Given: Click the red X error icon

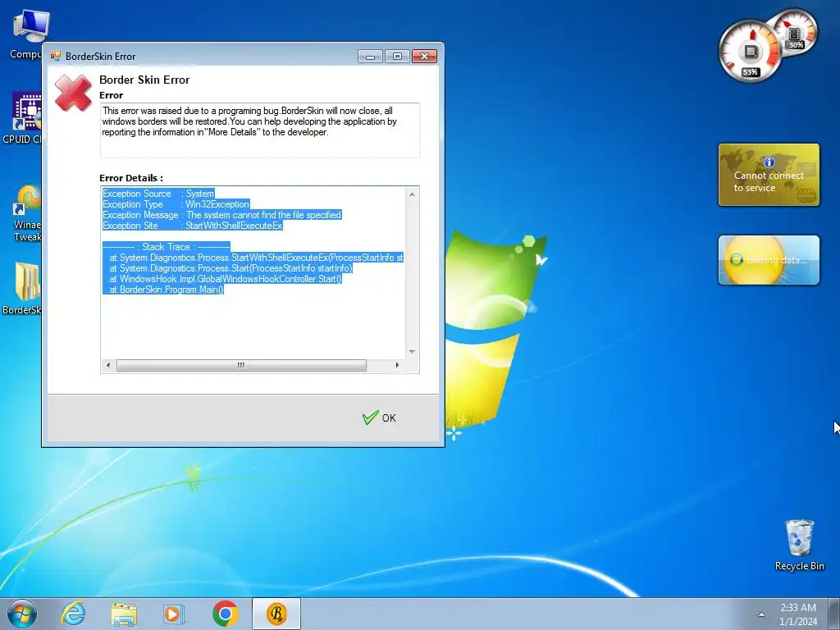Looking at the screenshot, I should point(73,94).
